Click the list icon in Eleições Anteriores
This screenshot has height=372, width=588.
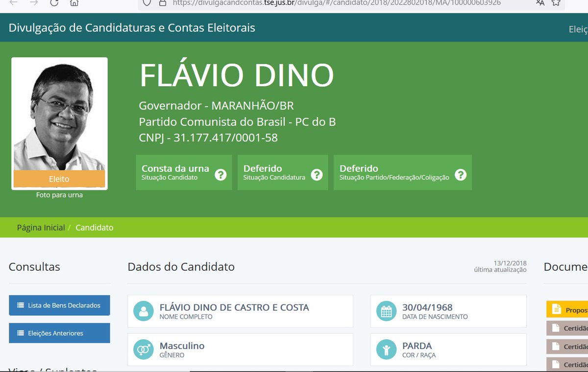click(21, 333)
